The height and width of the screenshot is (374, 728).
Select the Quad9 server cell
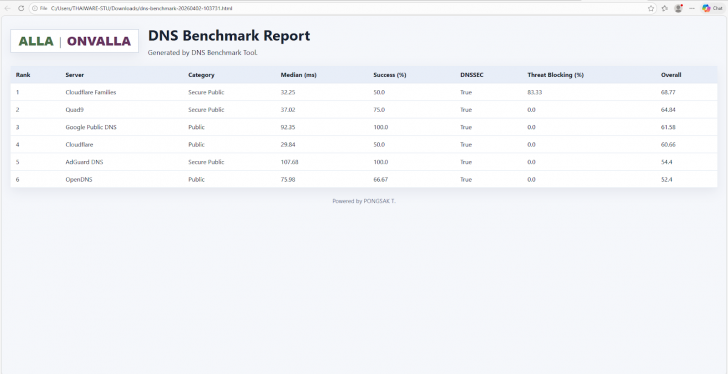[x=75, y=110]
